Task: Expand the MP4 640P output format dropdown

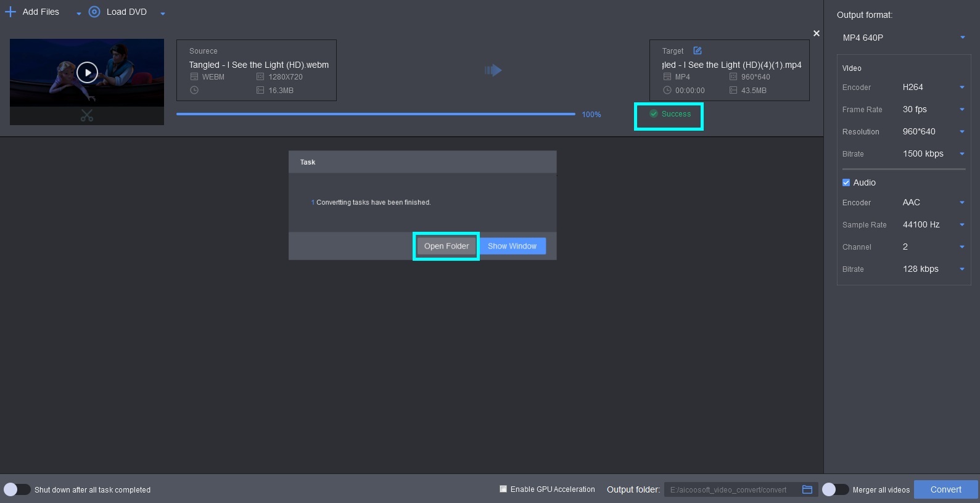Action: (x=904, y=38)
